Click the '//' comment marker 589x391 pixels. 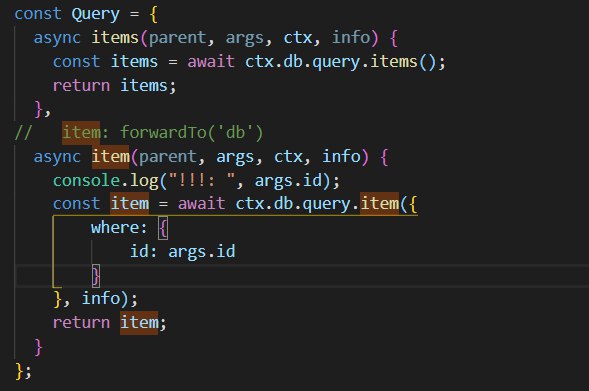point(23,132)
